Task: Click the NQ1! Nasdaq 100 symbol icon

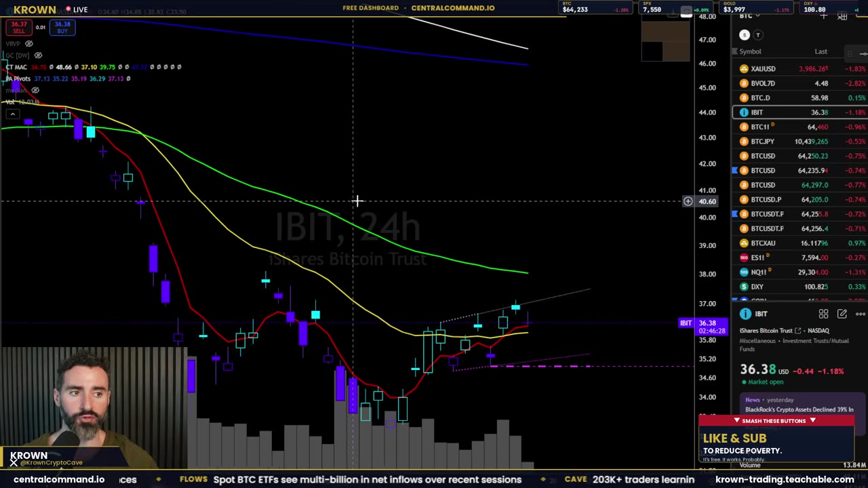Action: 744,272
